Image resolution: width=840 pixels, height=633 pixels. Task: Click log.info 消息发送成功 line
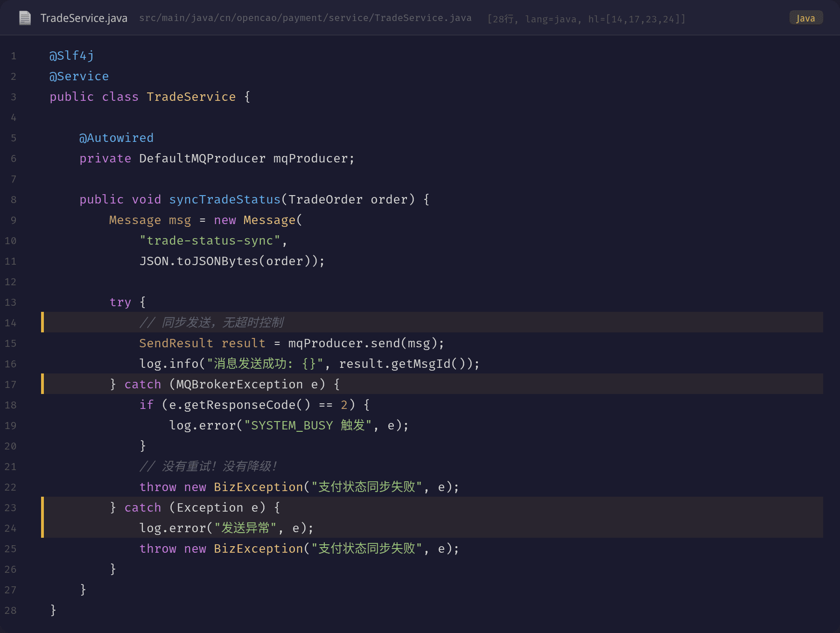tap(309, 364)
